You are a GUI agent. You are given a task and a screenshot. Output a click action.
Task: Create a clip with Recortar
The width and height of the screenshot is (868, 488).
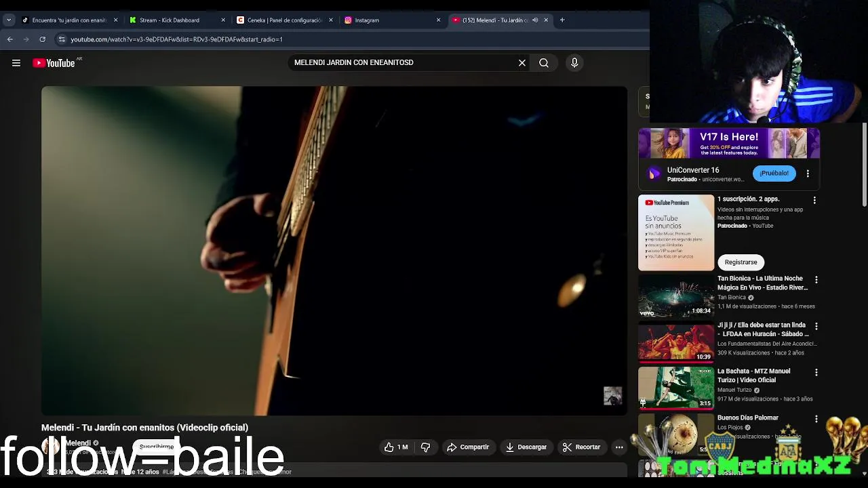(581, 447)
